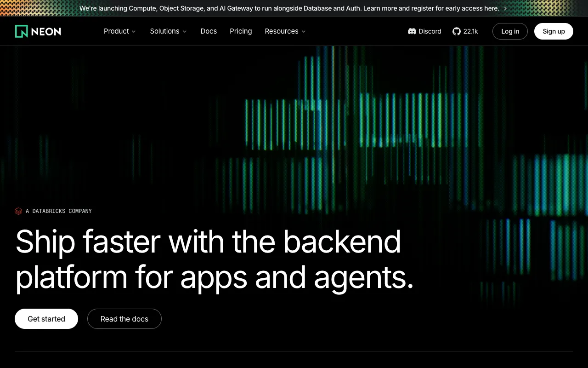588x368 pixels.
Task: Open the early access announcement banner text
Action: (x=289, y=8)
